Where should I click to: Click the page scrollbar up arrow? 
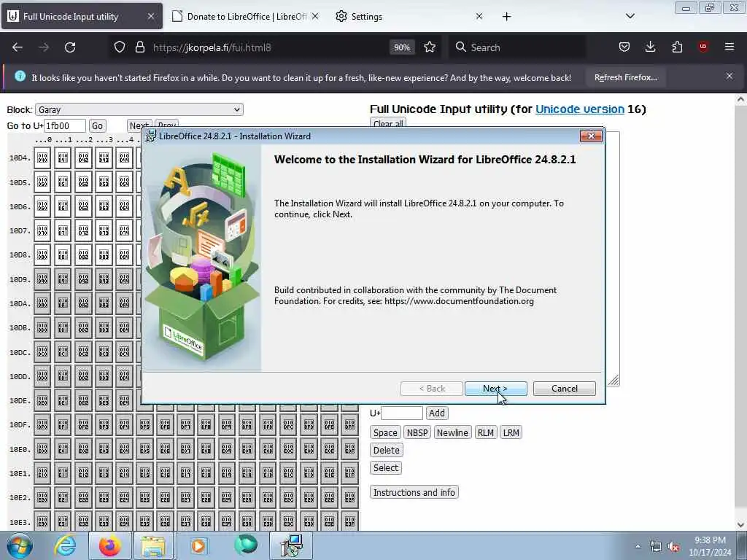coord(741,99)
